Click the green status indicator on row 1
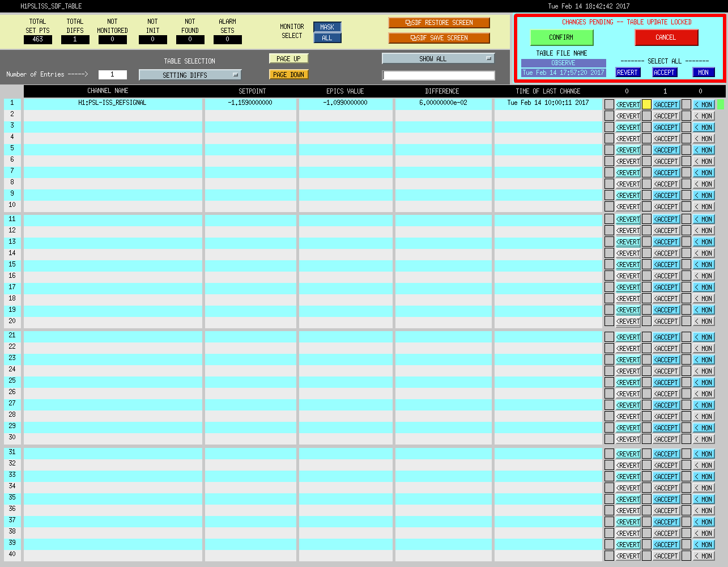The width and height of the screenshot is (728, 567). pos(720,104)
